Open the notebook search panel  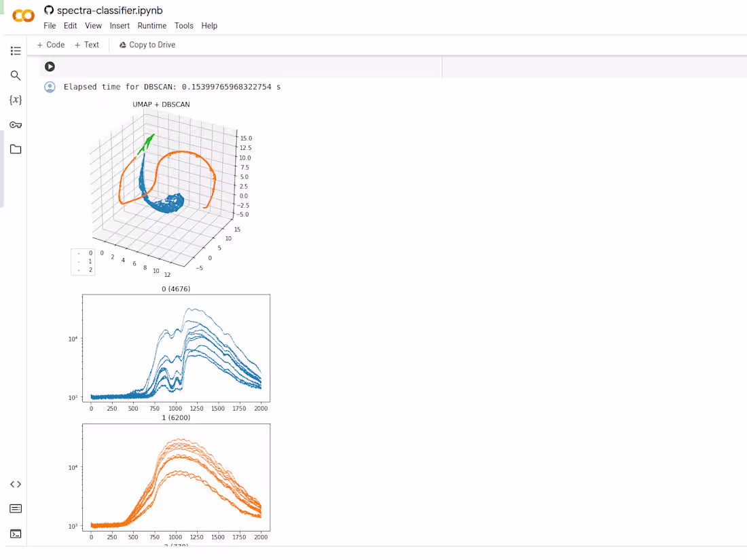16,75
